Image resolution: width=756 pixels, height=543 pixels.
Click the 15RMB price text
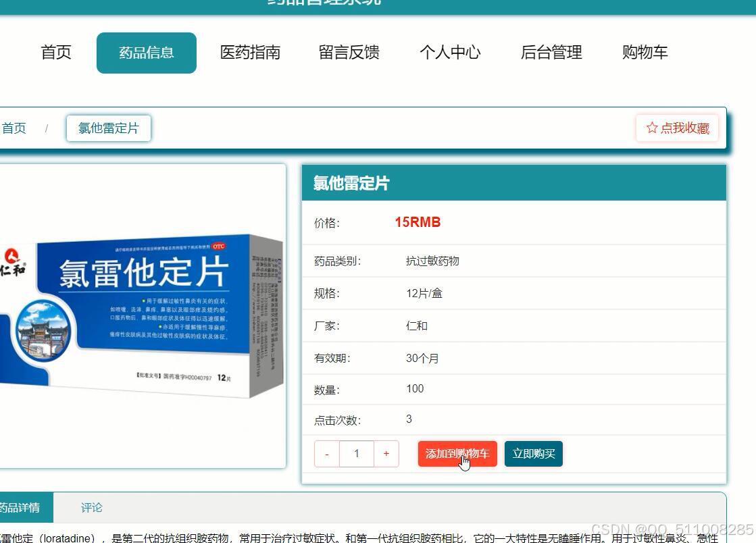(x=418, y=222)
